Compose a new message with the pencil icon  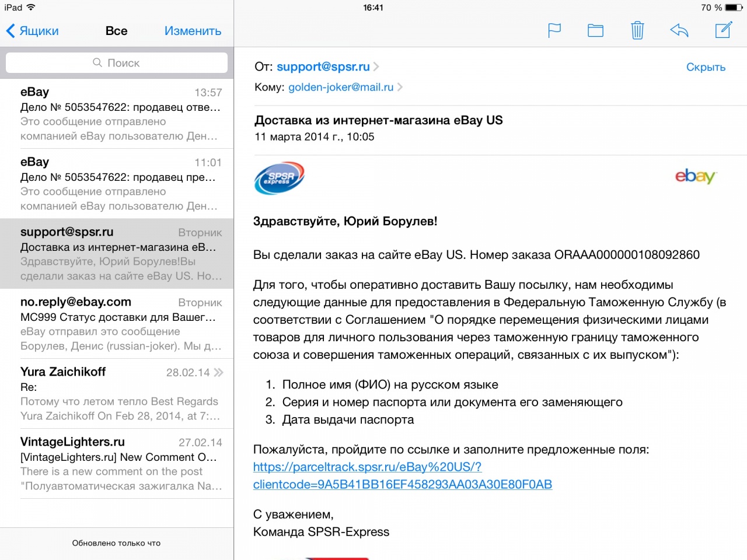pos(724,30)
